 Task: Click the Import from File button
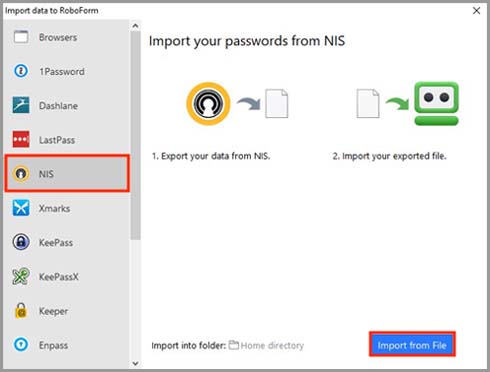[412, 345]
